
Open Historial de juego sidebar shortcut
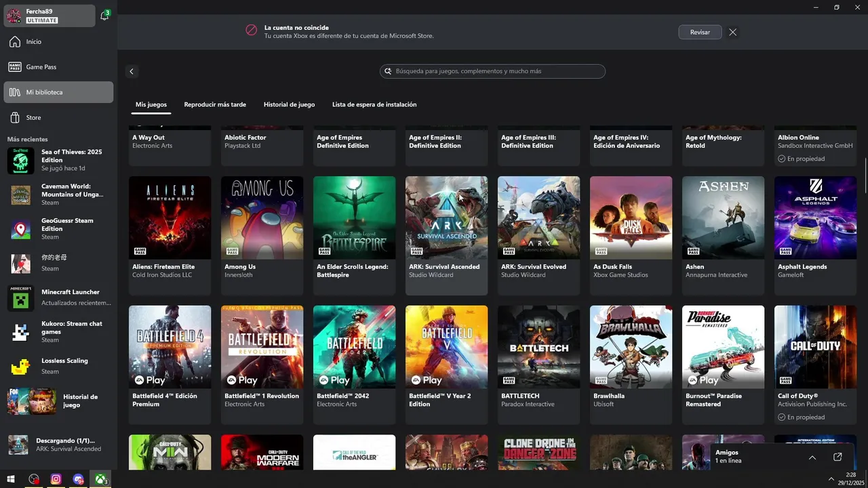[58, 401]
